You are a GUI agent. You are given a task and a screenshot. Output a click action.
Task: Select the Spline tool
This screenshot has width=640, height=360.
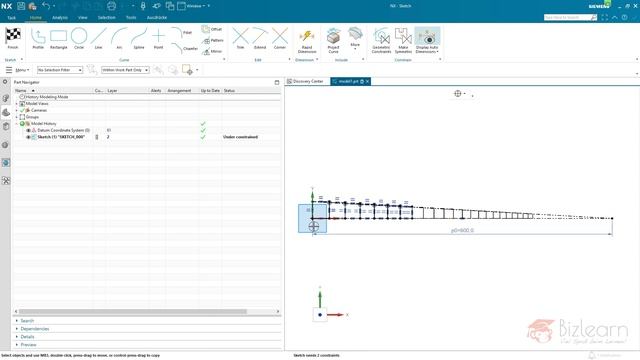coord(139,39)
